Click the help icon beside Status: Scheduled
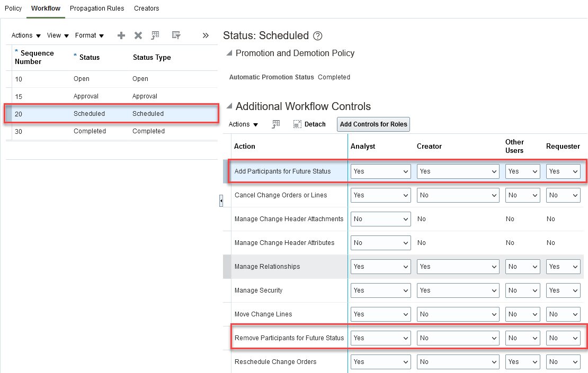 click(x=318, y=36)
